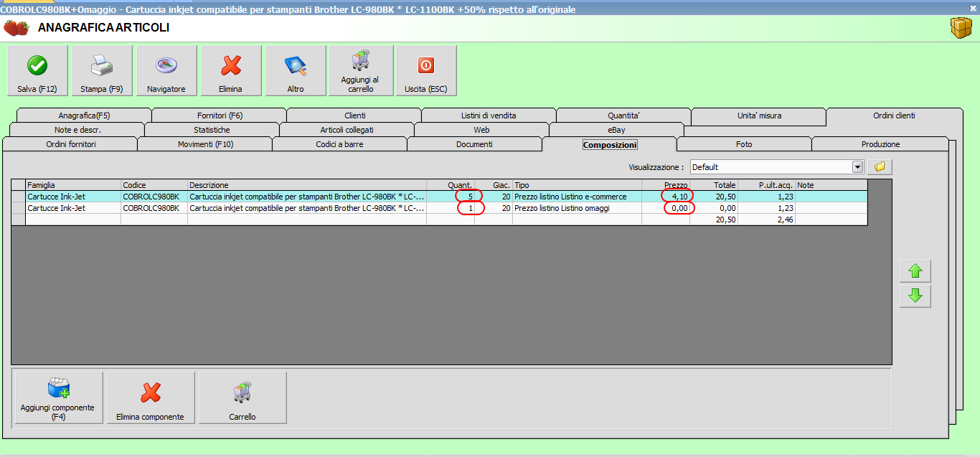Click the folder icon beside Visualizzazione
Screen dimensions: 980x457
coord(880,166)
